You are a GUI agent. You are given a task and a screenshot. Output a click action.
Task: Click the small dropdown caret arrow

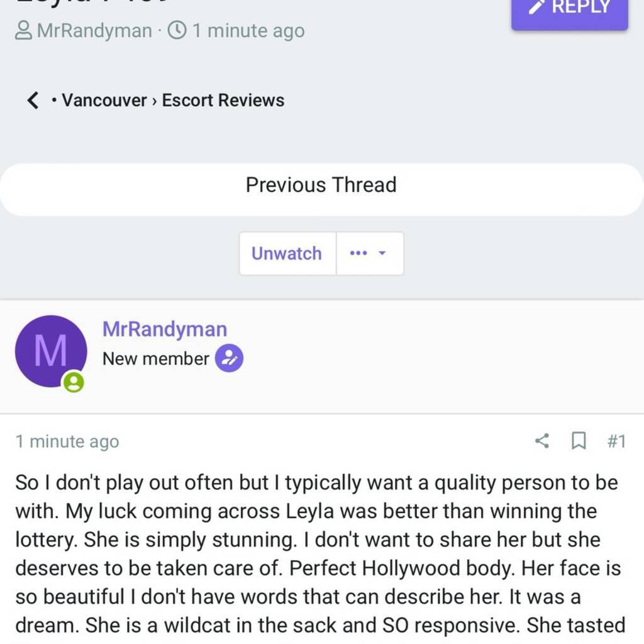[x=382, y=253]
